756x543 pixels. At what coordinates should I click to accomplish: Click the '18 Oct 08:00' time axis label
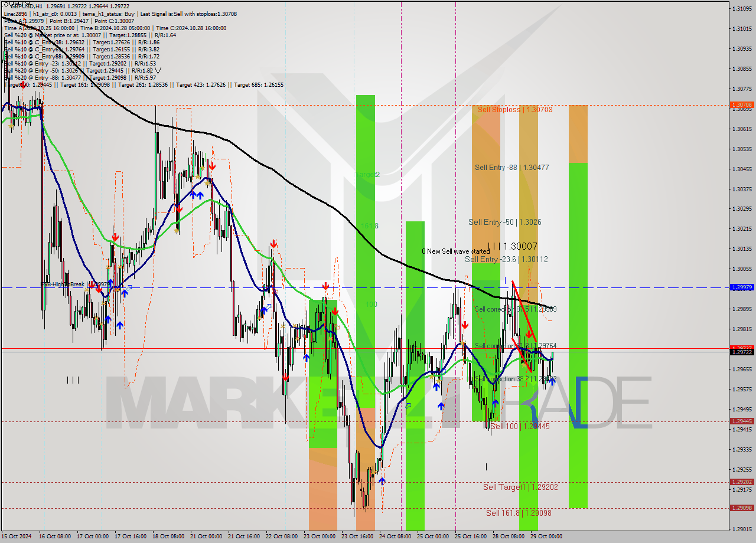(168, 537)
